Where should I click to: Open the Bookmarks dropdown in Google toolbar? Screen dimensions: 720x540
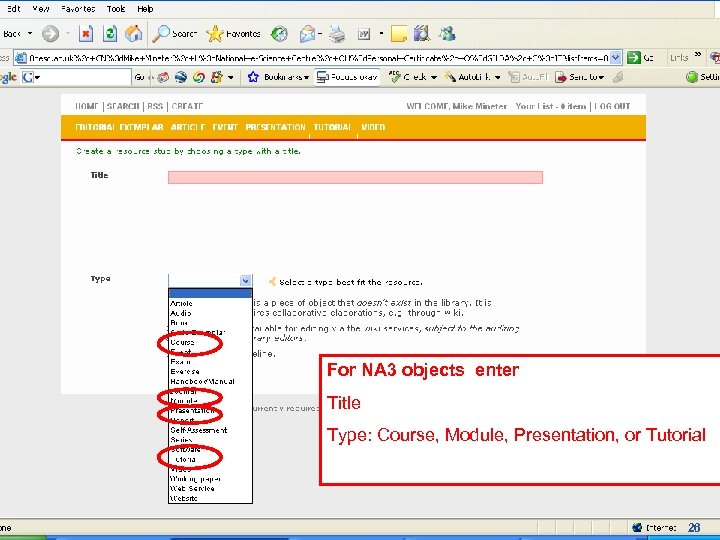(x=278, y=77)
